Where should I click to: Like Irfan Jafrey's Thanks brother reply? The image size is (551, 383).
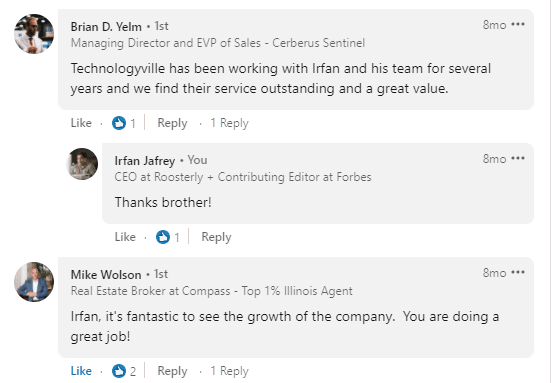point(125,237)
